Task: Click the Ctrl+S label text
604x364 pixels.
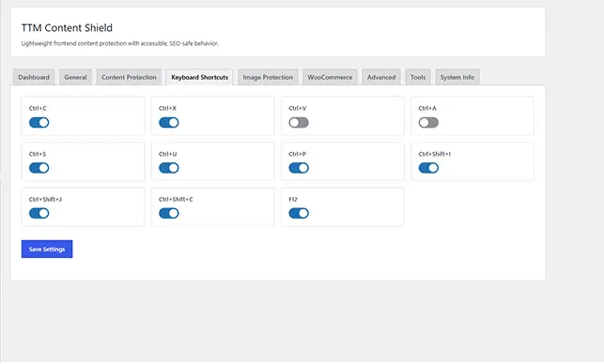Action: 38,154
